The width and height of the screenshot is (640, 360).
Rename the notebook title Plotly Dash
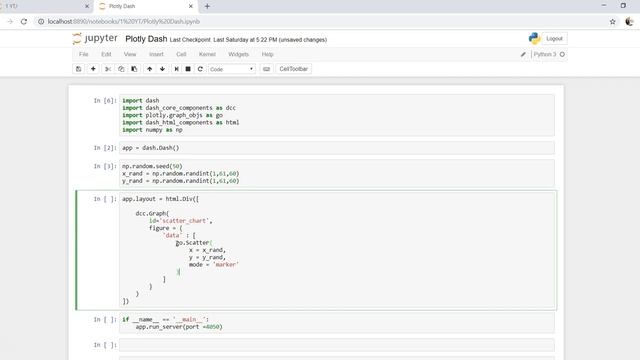point(146,39)
